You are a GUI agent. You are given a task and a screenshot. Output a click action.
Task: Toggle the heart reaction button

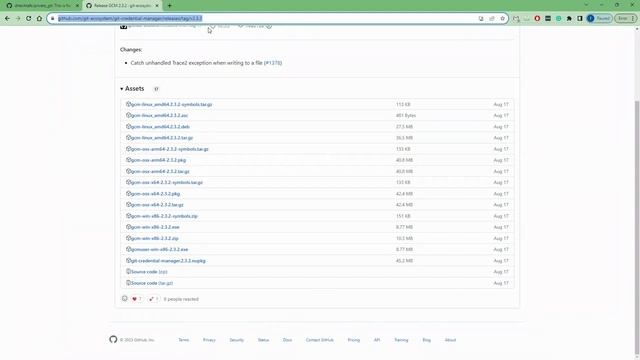(136, 299)
